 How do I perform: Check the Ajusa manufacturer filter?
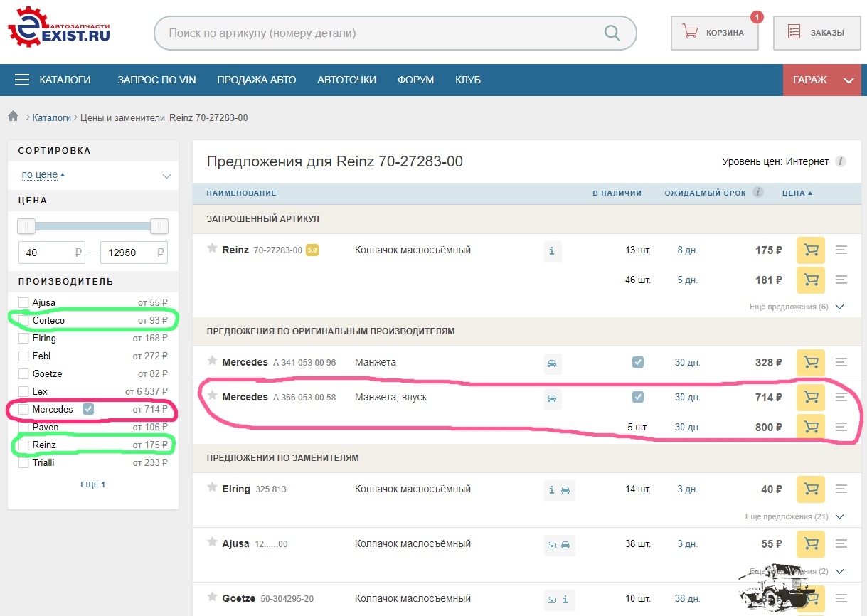[24, 303]
